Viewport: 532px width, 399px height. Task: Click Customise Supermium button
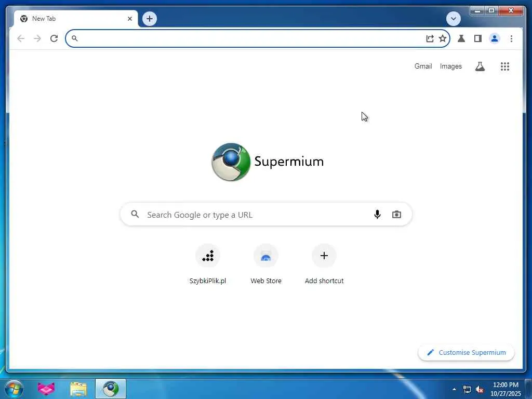466,353
